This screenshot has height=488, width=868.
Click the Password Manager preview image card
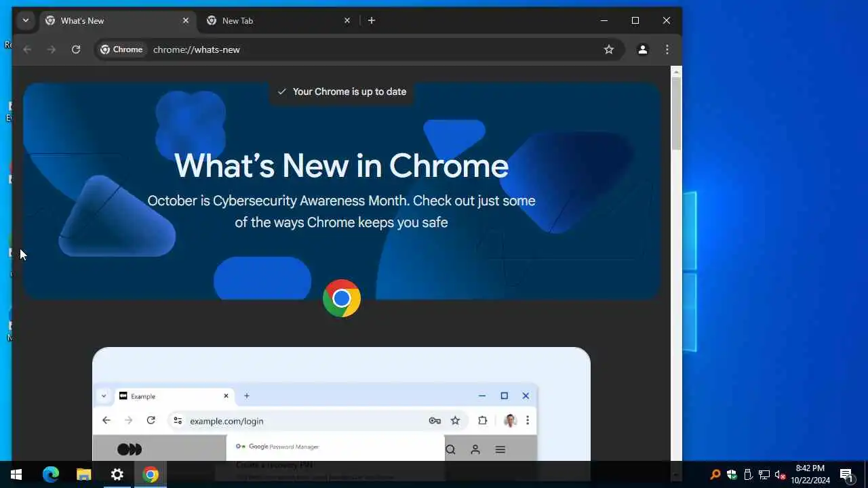341,404
